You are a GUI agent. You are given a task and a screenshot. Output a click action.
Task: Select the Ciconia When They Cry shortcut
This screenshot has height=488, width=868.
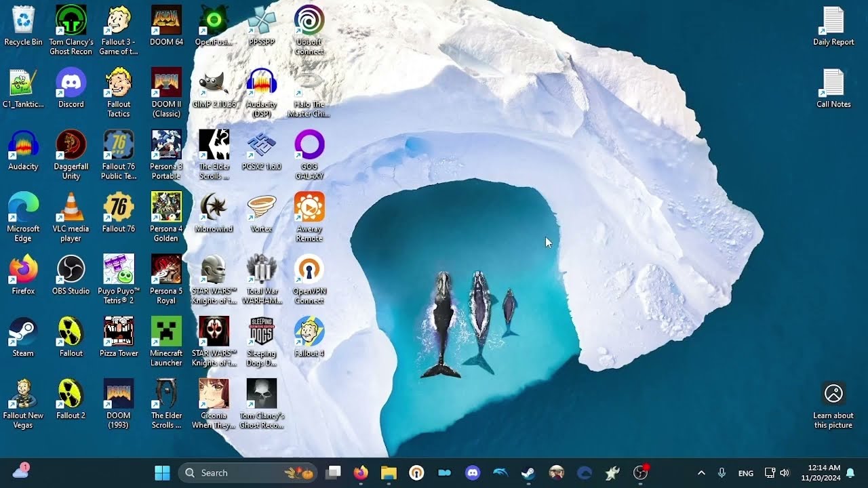pyautogui.click(x=214, y=405)
